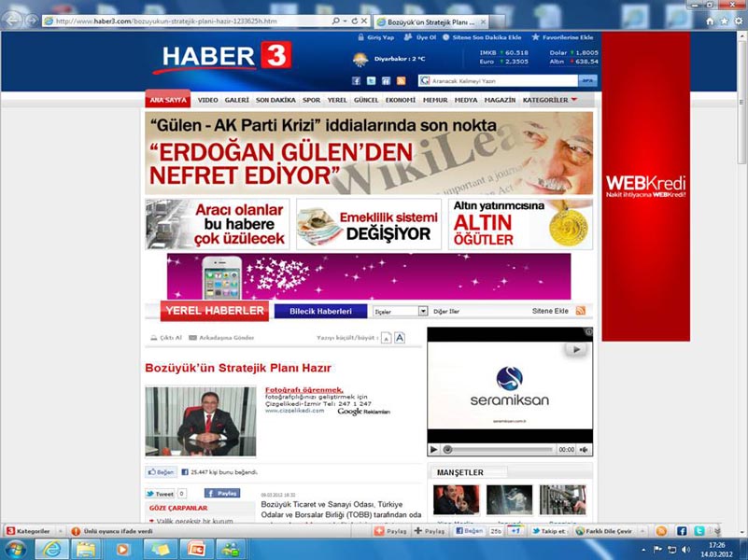
Task: Open the FriendFeed icon in the header
Action: coord(386,80)
